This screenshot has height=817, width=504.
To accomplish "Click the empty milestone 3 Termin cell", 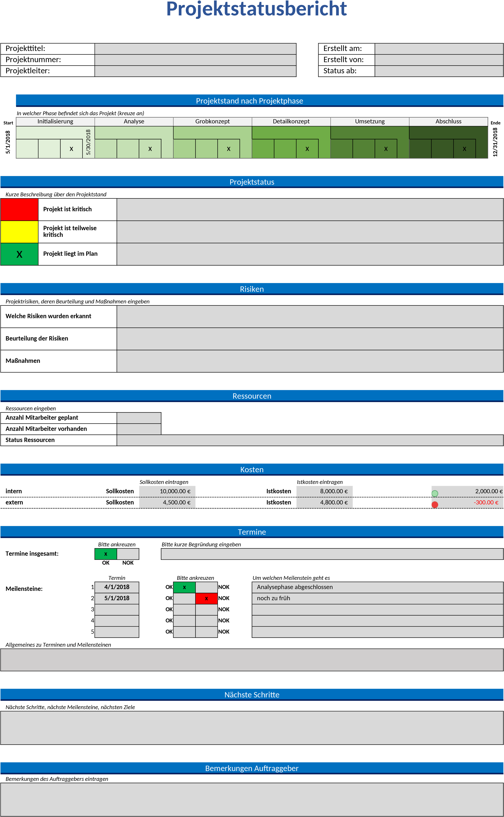I will (x=117, y=609).
